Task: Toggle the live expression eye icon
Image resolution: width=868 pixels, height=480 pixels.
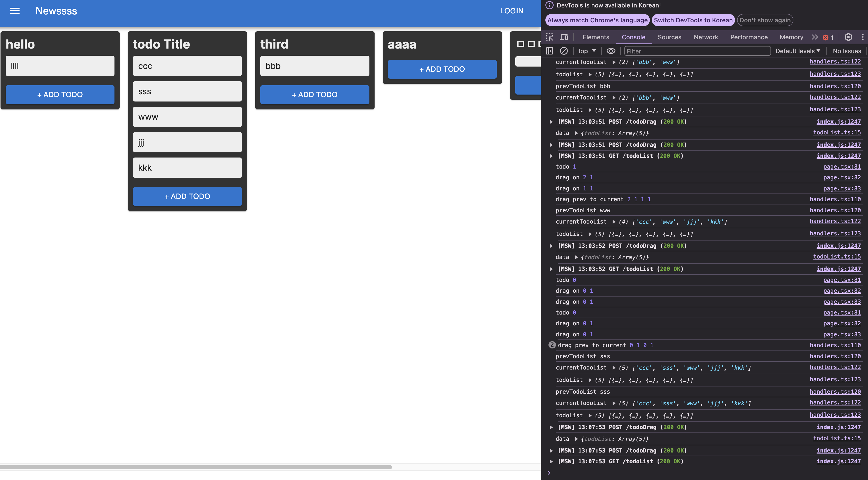Action: point(610,51)
